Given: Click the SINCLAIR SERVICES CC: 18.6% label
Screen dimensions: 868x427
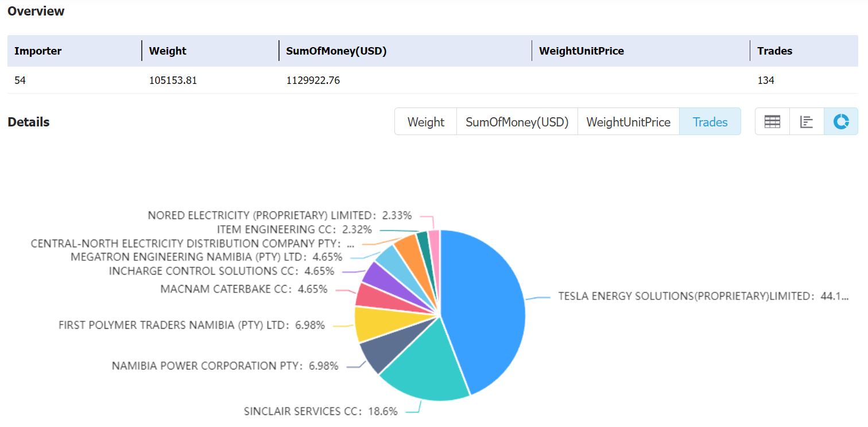Looking at the screenshot, I should [x=320, y=411].
